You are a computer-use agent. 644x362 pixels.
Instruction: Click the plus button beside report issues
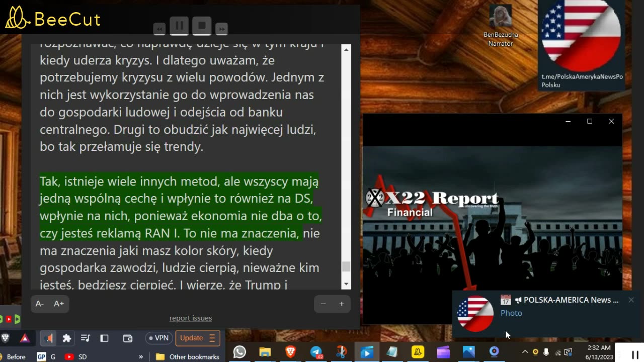[x=342, y=304]
